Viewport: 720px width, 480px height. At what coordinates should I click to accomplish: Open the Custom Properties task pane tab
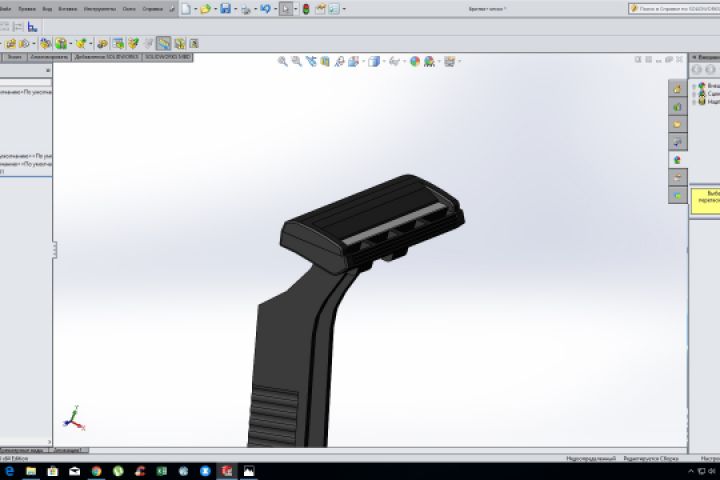click(677, 178)
